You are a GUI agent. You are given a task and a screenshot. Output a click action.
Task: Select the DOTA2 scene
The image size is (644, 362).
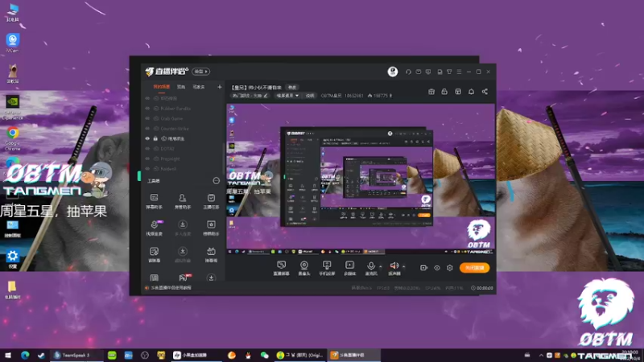click(x=167, y=149)
